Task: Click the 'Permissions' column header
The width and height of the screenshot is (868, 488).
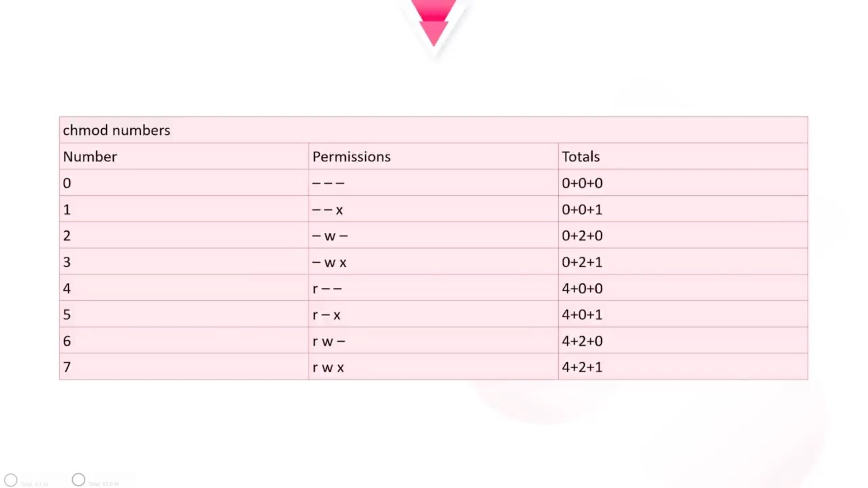Action: point(351,157)
